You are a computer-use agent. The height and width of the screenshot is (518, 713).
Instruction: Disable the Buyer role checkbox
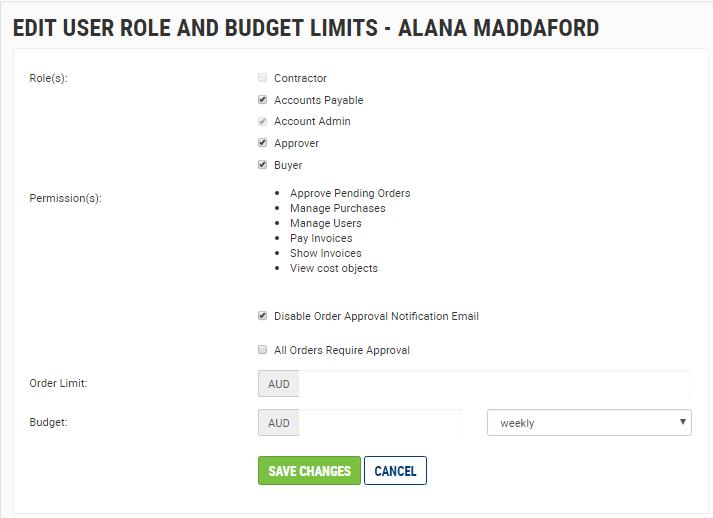[x=263, y=165]
